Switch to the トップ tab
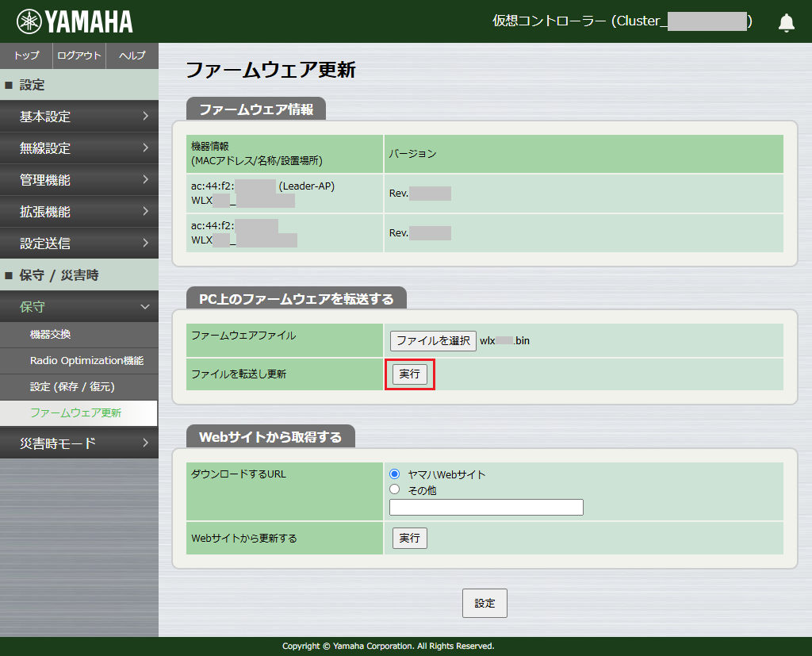 tap(25, 56)
